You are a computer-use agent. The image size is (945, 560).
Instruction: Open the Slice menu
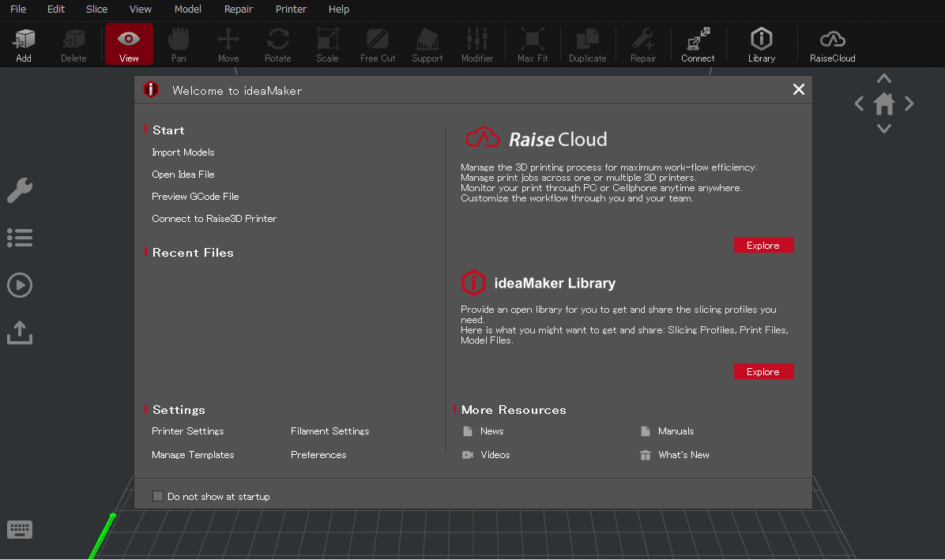click(96, 9)
